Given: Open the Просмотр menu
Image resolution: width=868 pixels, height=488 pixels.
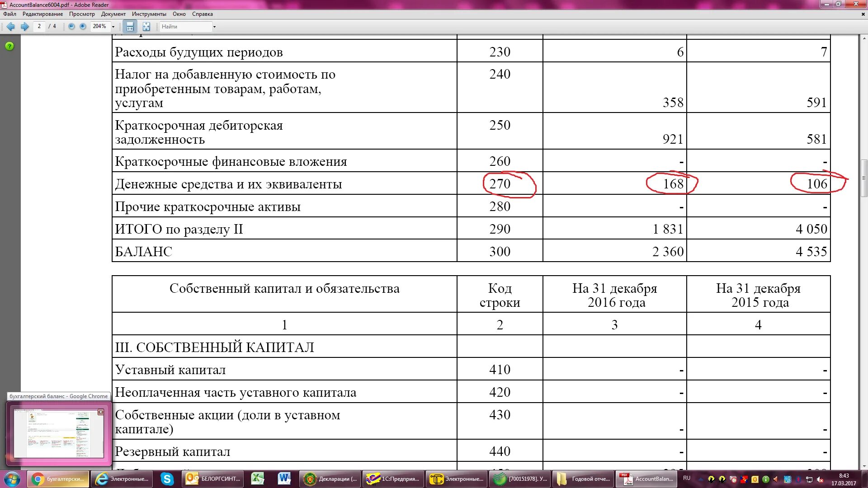Looking at the screenshot, I should (82, 14).
